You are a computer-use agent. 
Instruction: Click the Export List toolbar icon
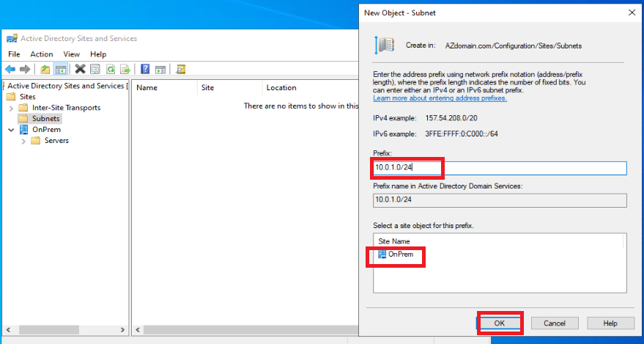(125, 69)
